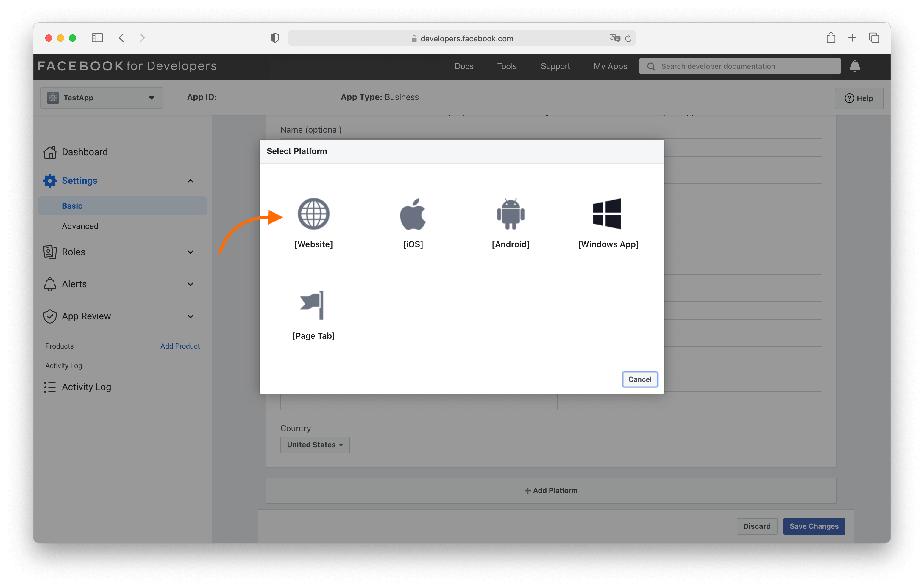Click the Add Product link
This screenshot has height=587, width=924.
180,346
